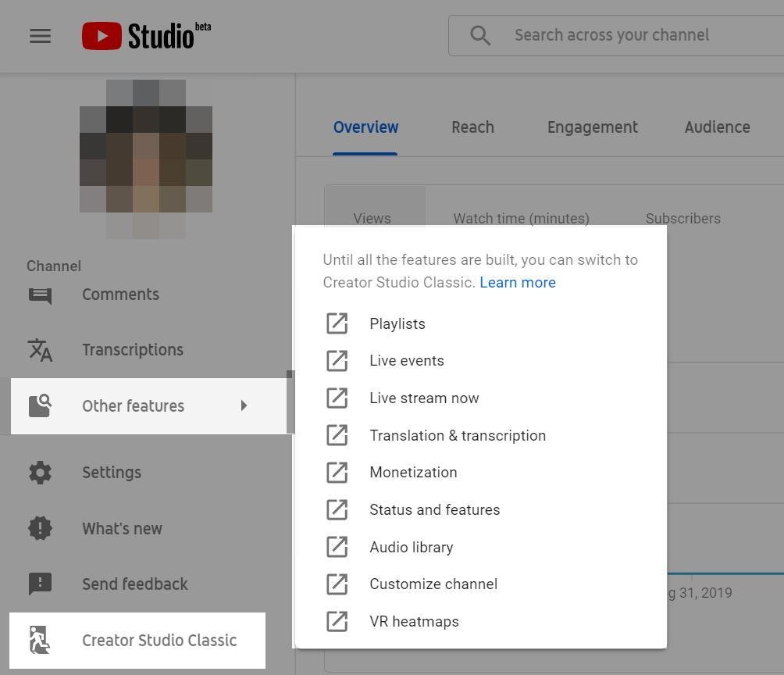Open the Monetization page
Viewport: 784px width, 675px height.
(x=413, y=472)
